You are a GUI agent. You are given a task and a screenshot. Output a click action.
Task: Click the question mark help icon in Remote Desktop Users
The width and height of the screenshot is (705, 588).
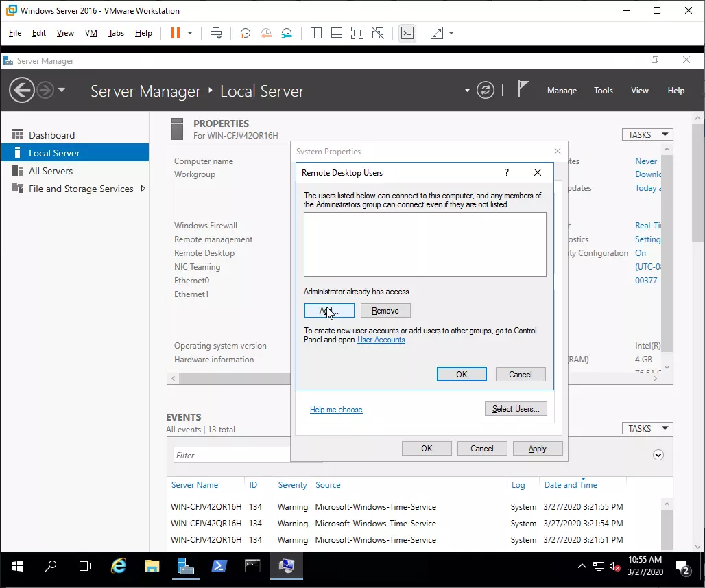507,172
